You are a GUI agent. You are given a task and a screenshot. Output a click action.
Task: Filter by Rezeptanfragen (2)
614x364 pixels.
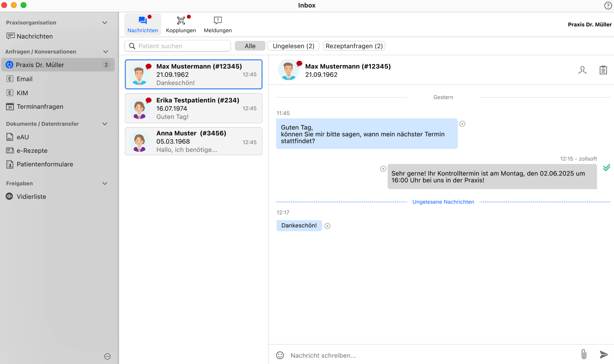click(x=354, y=46)
